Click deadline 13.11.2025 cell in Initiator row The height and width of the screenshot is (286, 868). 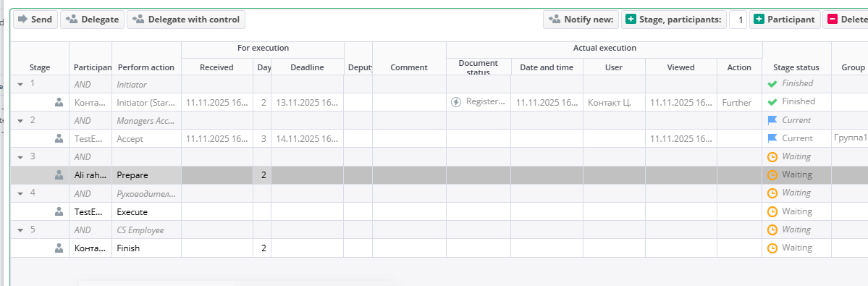pyautogui.click(x=307, y=102)
